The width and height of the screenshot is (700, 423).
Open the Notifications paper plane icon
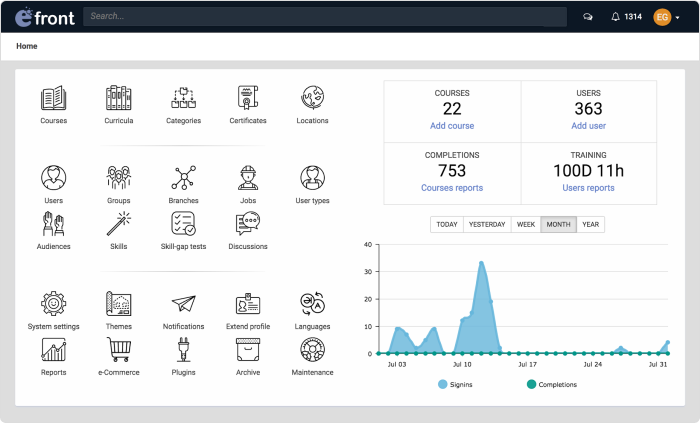(x=183, y=304)
